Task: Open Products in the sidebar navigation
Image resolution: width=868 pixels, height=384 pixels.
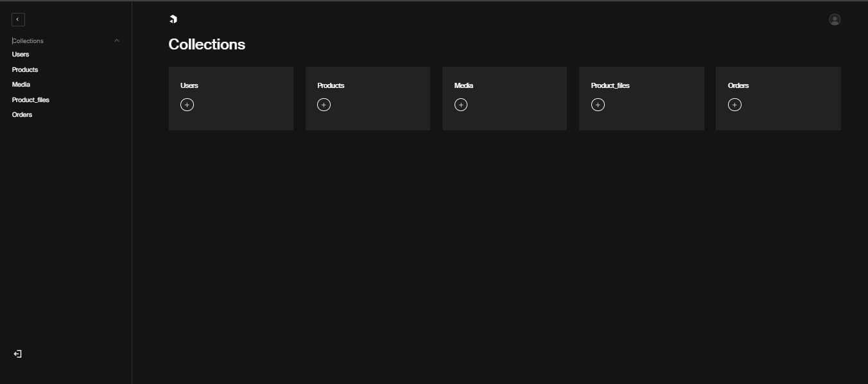Action: [25, 69]
